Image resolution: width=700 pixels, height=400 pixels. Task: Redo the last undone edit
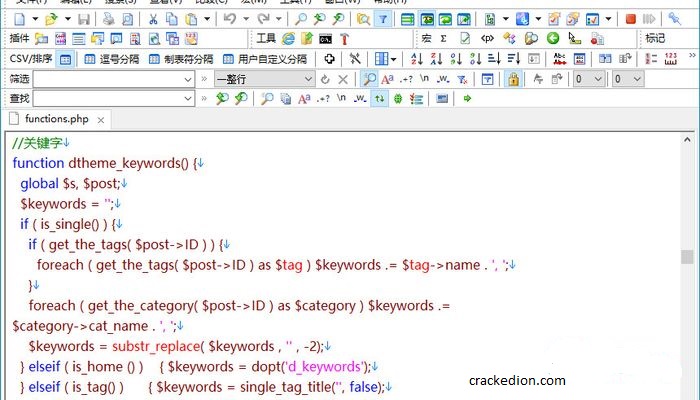[x=263, y=19]
